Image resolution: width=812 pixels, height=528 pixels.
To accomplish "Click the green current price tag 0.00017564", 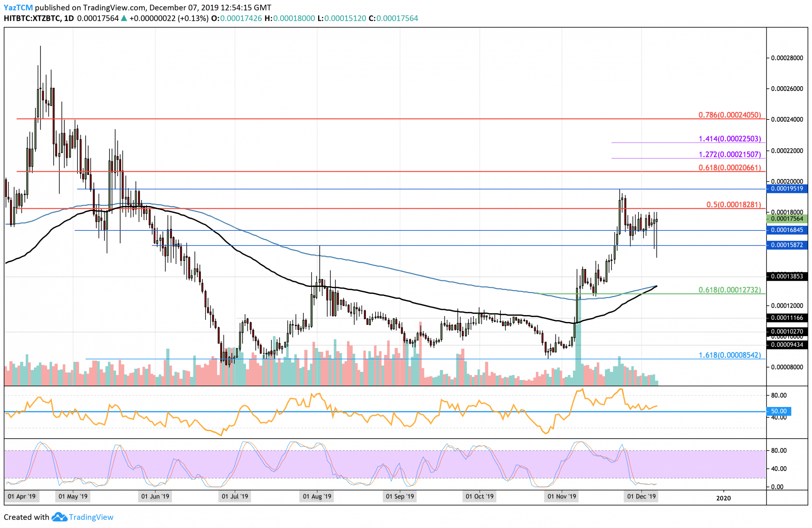I will click(x=787, y=219).
